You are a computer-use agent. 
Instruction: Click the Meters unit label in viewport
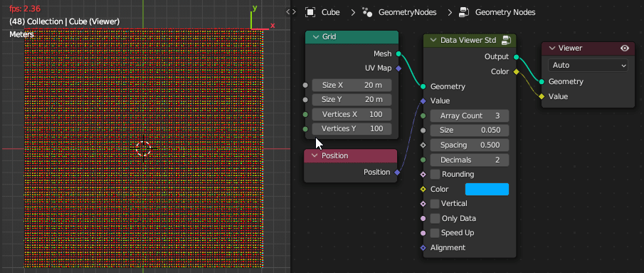tap(21, 34)
